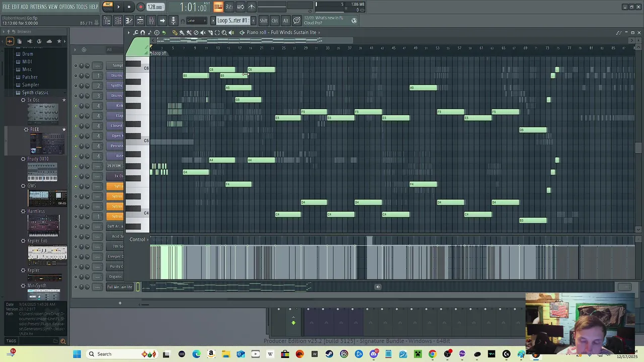Select the Draw pencil tool in piano roll
644x362 pixels.
pos(175,32)
